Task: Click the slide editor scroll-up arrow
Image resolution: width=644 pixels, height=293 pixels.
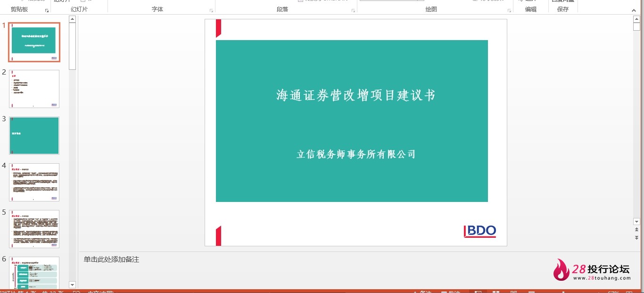Action: 637,19
